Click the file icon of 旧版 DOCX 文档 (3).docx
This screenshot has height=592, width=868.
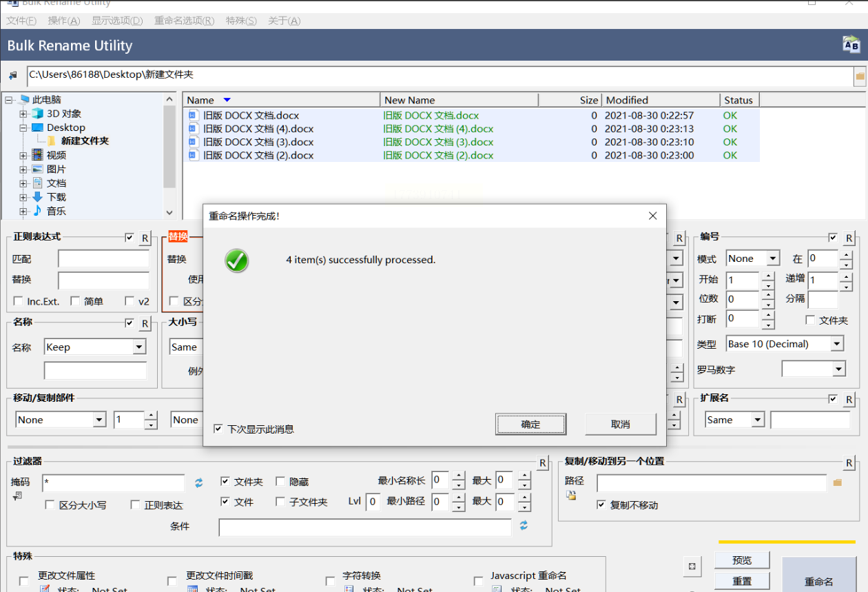(x=194, y=142)
